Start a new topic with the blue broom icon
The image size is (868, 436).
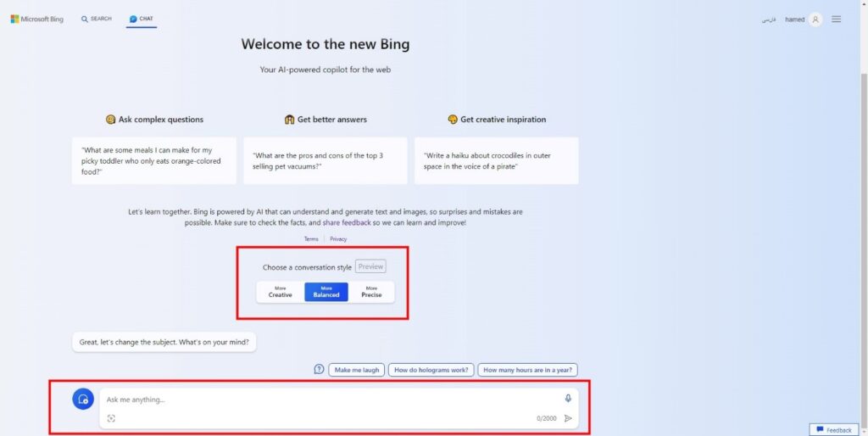pyautogui.click(x=83, y=399)
